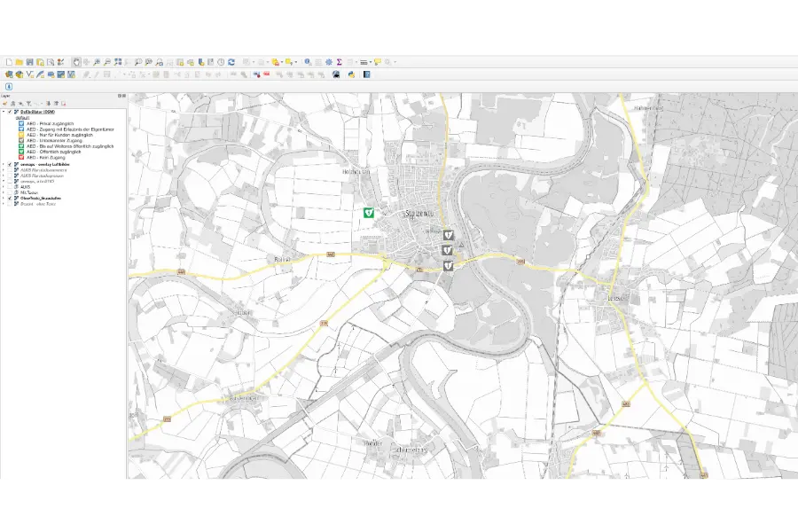The image size is (798, 532).
Task: Click the blue icon right of the Python icon
Action: coord(366,74)
